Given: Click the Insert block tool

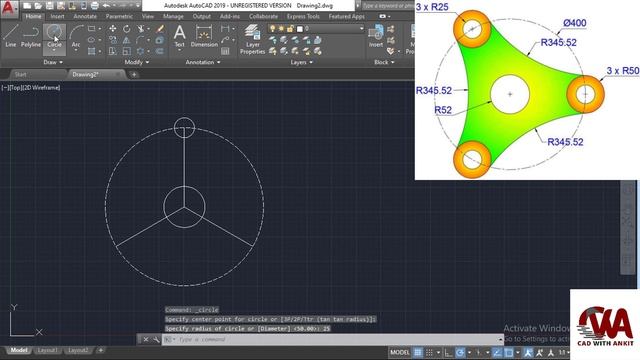Looking at the screenshot, I should (x=376, y=36).
